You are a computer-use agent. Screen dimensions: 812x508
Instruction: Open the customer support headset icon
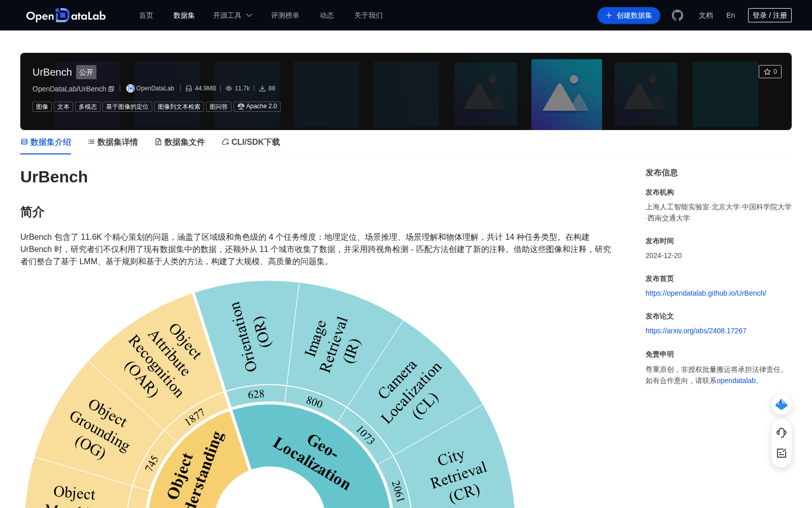coord(782,432)
